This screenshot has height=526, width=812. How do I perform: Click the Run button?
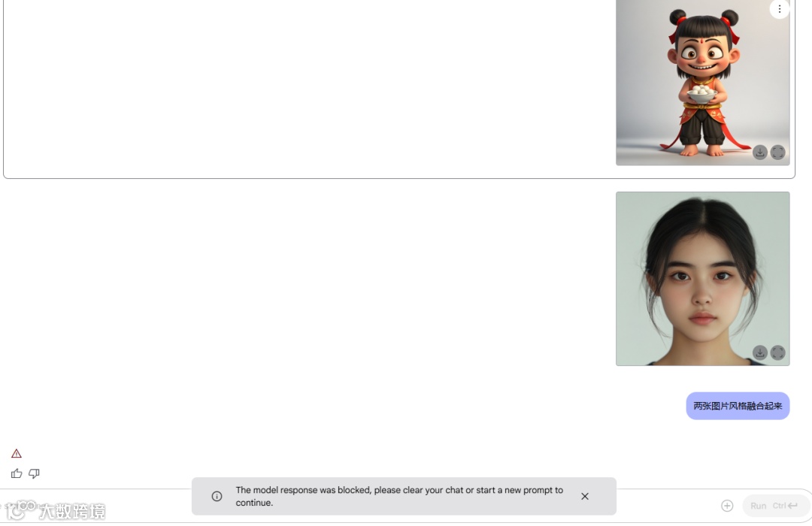[x=774, y=506]
